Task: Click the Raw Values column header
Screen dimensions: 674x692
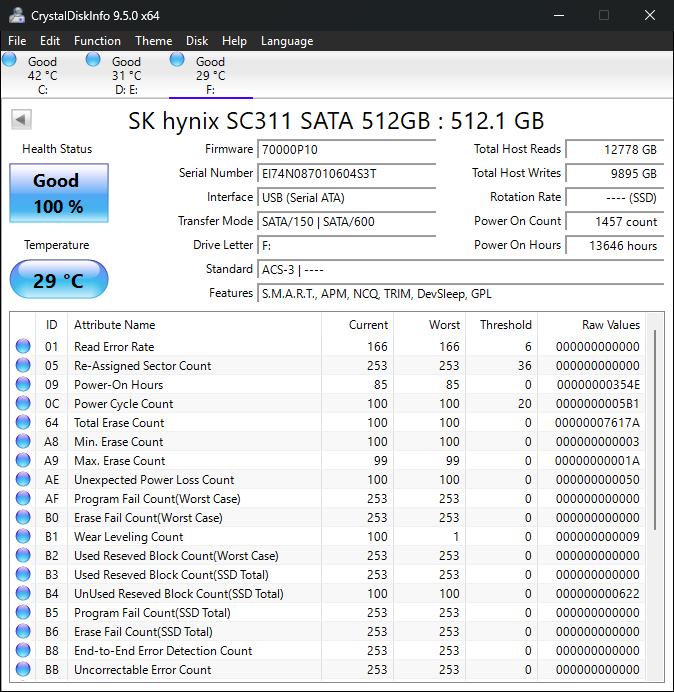Action: [x=591, y=325]
